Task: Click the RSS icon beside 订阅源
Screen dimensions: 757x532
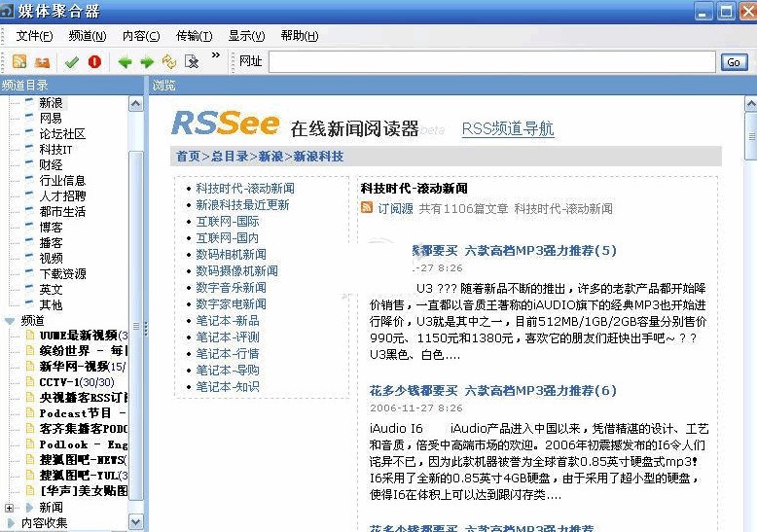Action: (367, 207)
